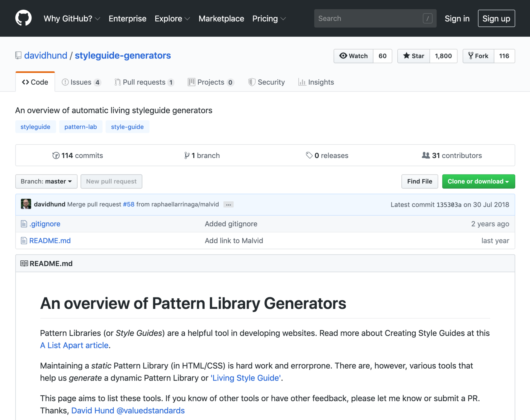Click commit hash 135303a
This screenshot has width=530, height=420.
coord(449,205)
